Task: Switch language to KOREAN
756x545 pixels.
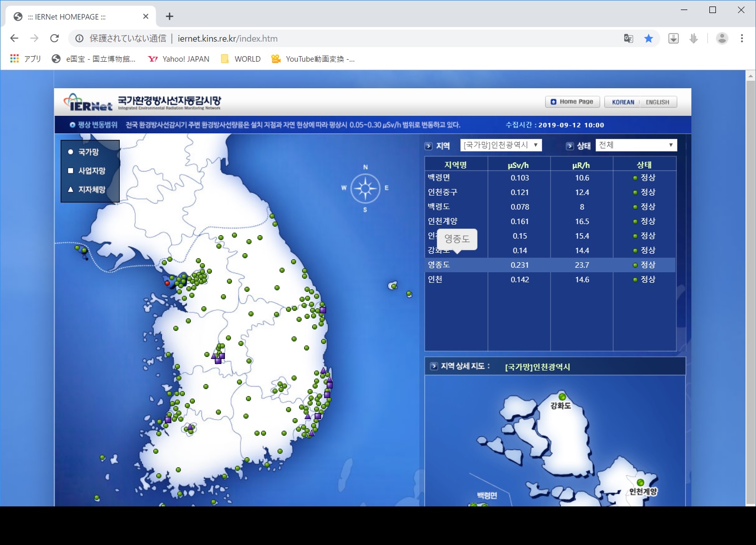Action: [623, 102]
